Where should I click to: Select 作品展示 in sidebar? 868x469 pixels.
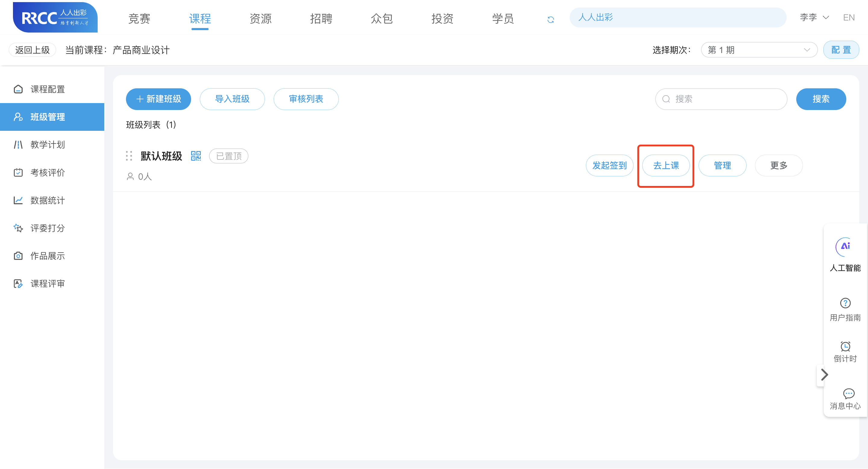coord(52,256)
